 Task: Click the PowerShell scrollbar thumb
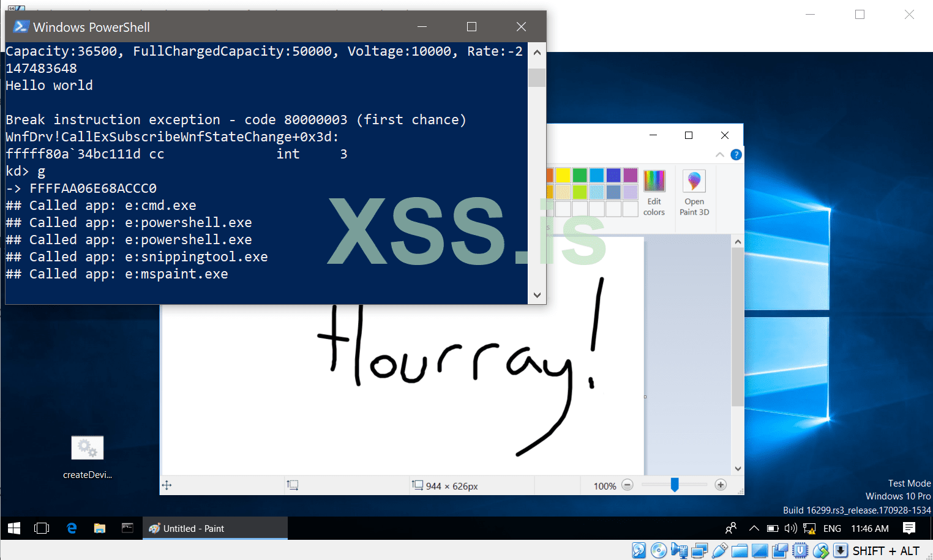coord(537,77)
